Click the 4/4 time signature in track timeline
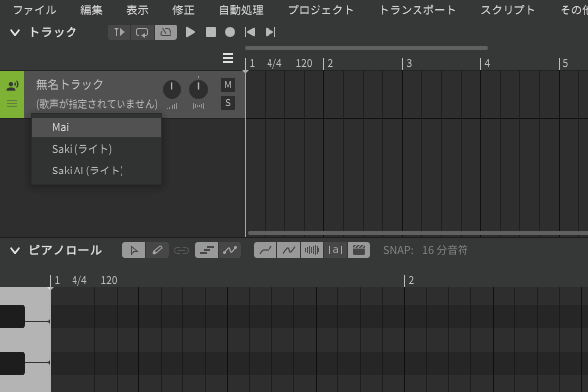The width and height of the screenshot is (588, 392). [x=274, y=63]
